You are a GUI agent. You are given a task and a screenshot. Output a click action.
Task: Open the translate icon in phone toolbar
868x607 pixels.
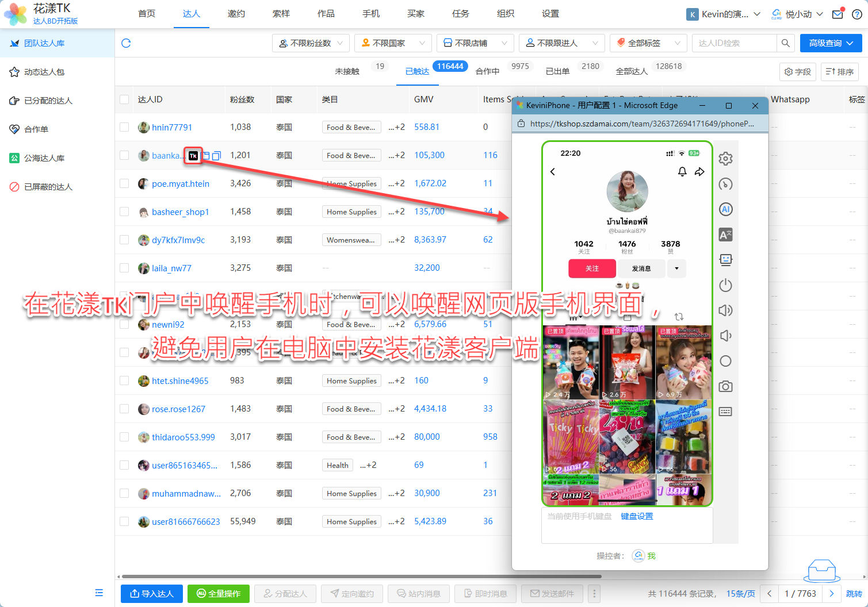pyautogui.click(x=725, y=235)
